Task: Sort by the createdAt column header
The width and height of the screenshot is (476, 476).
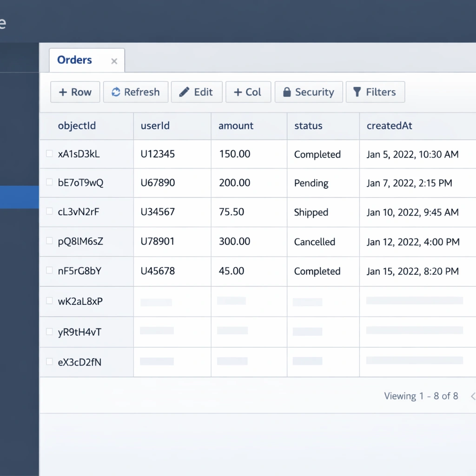Action: click(x=389, y=126)
